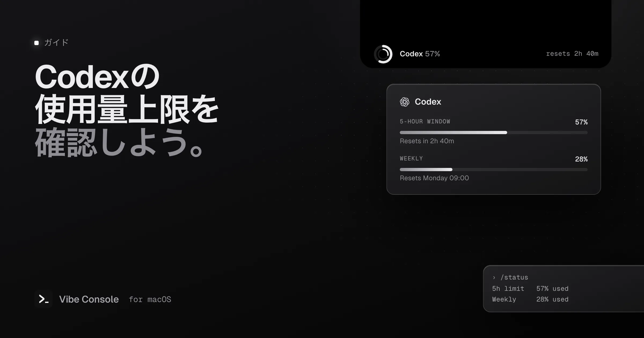Image resolution: width=644 pixels, height=338 pixels.
Task: Click 'Resets Monday 09:00' text
Action: click(x=434, y=178)
